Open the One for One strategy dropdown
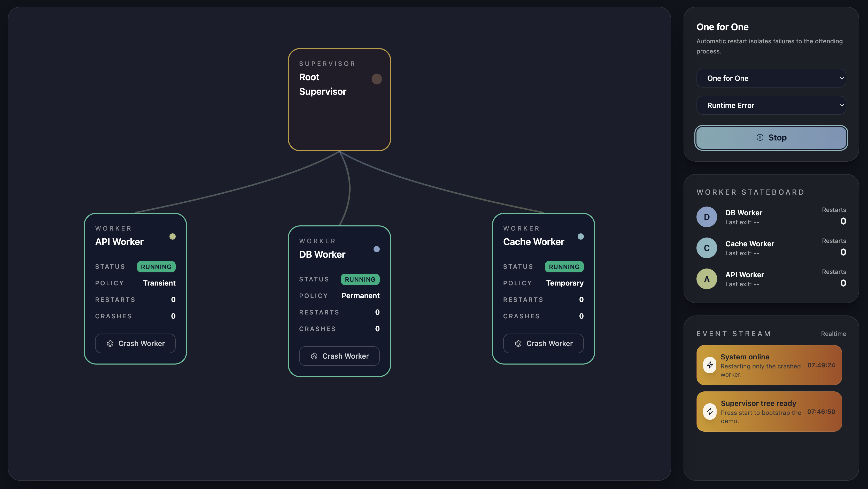 click(x=771, y=78)
